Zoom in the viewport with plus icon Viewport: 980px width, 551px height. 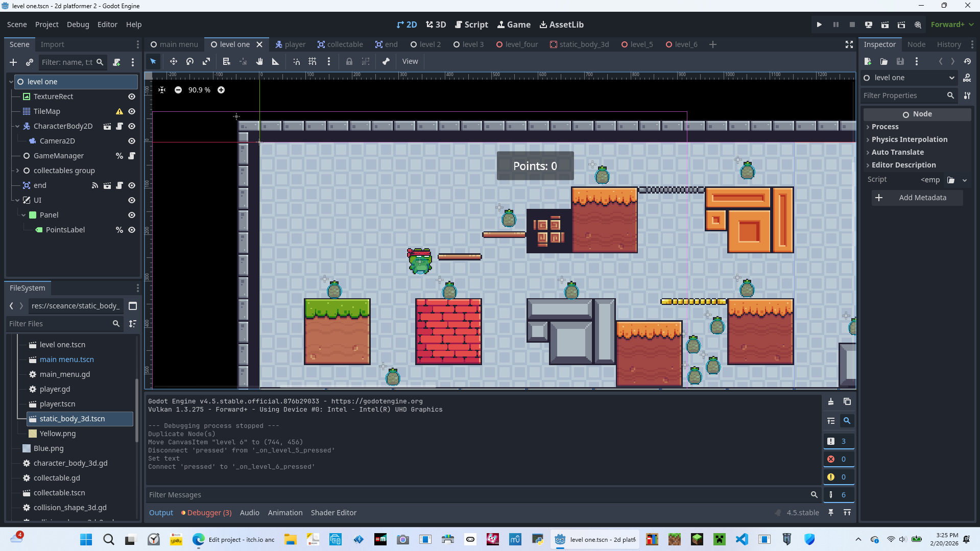click(221, 90)
